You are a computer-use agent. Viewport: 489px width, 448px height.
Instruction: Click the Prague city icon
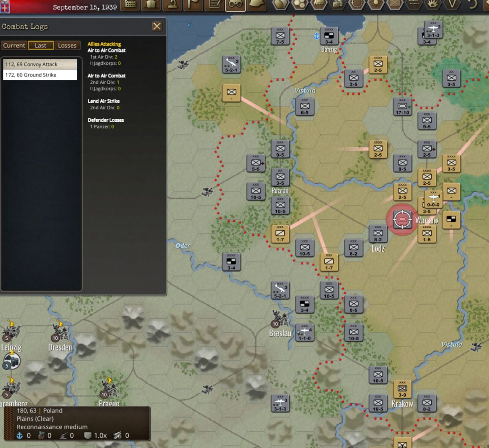click(x=109, y=388)
